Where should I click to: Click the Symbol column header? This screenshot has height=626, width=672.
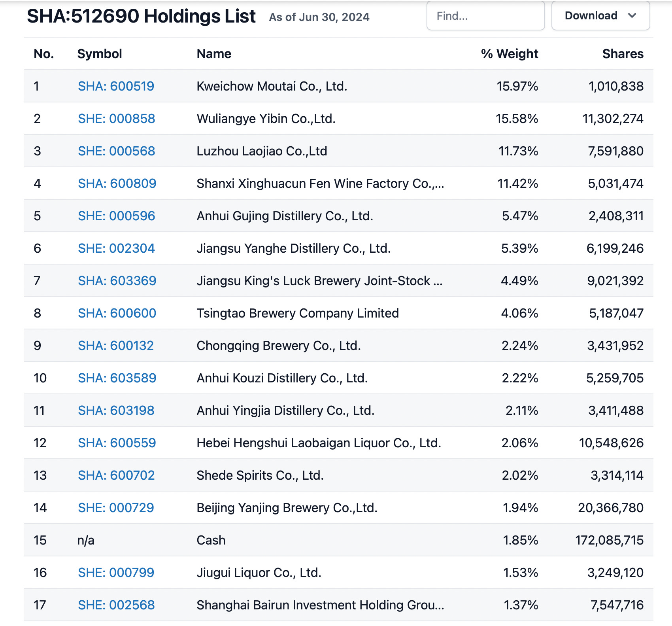tap(100, 54)
